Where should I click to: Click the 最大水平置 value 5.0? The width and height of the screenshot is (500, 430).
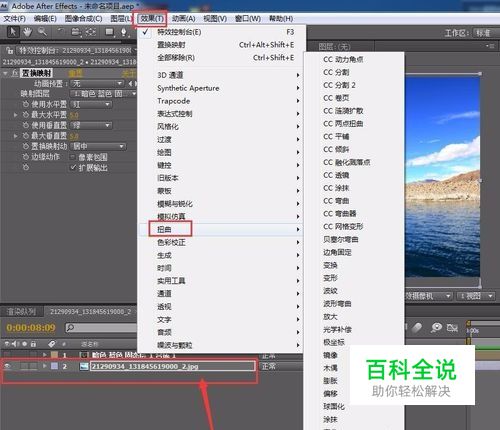(74, 115)
